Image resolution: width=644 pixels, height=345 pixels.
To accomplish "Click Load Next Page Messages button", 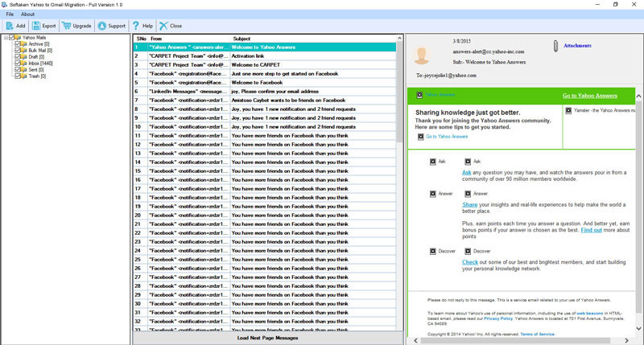I will [268, 338].
